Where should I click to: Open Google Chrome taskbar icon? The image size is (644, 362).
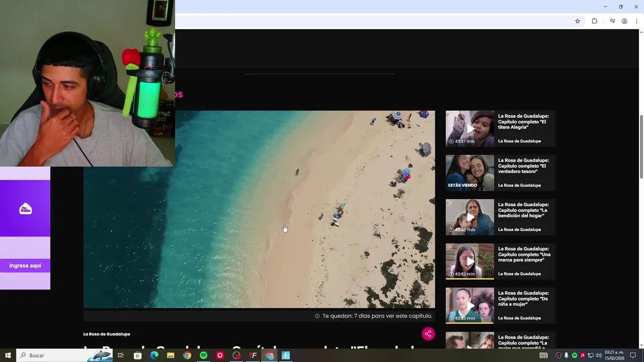(x=187, y=355)
